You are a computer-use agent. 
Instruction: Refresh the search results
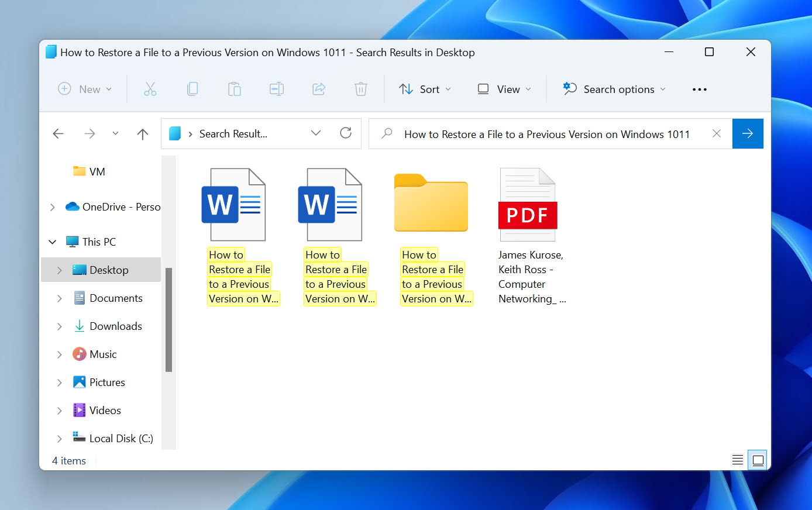coord(346,133)
